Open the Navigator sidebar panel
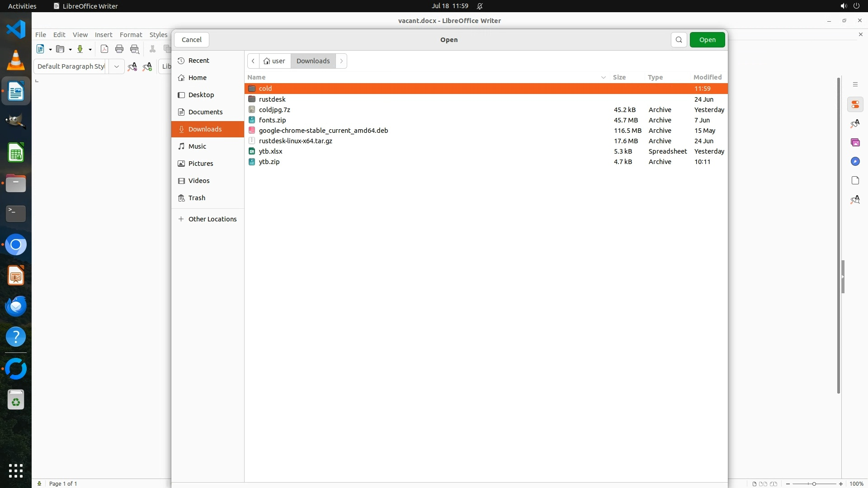Screen dimensions: 868x488 point(855,162)
